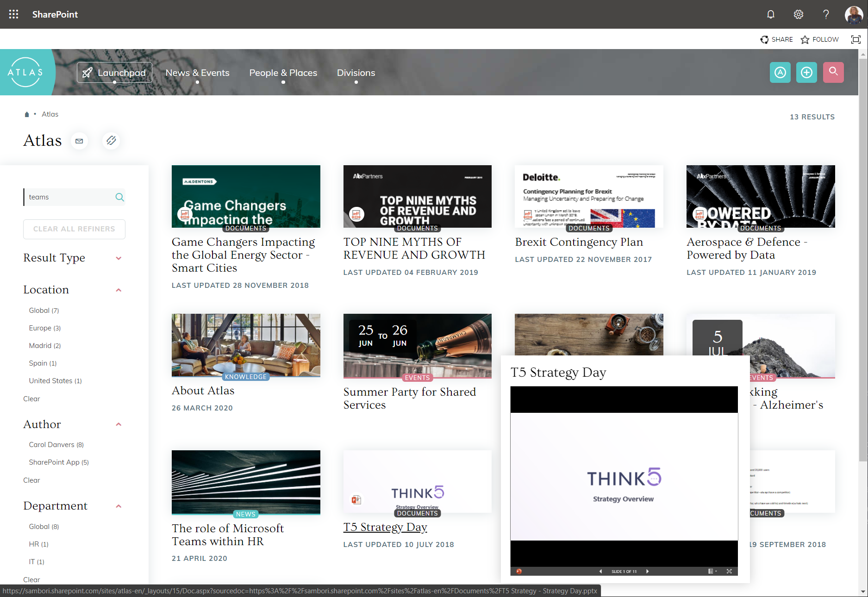
Task: Open search with the pink magnifier icon
Action: 833,72
